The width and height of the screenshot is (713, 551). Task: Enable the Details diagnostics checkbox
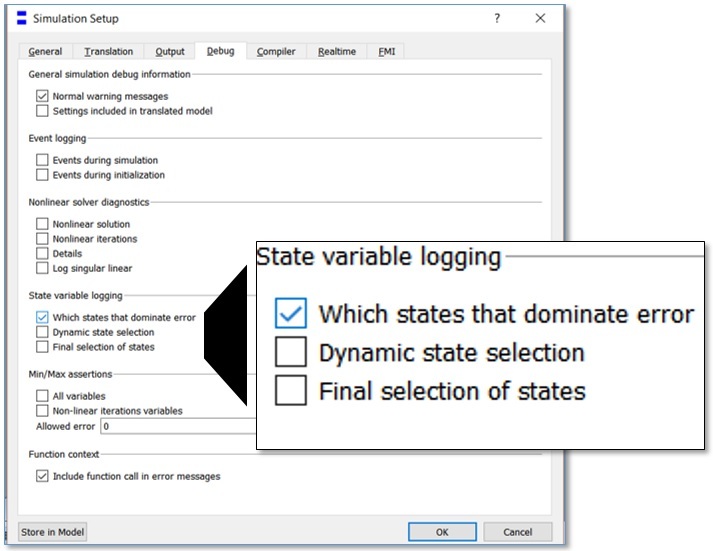42,253
